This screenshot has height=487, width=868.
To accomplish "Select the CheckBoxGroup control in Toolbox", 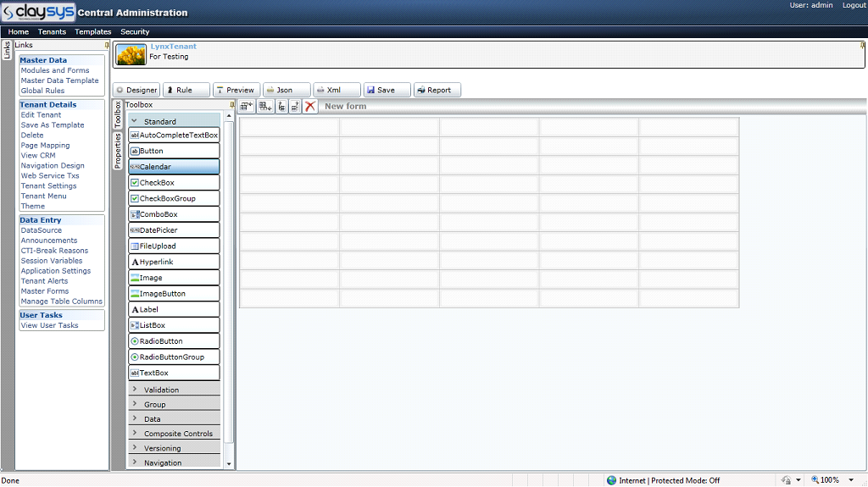I will point(174,198).
